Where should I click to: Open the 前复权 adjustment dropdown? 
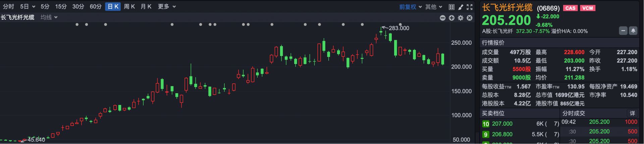pos(410,7)
